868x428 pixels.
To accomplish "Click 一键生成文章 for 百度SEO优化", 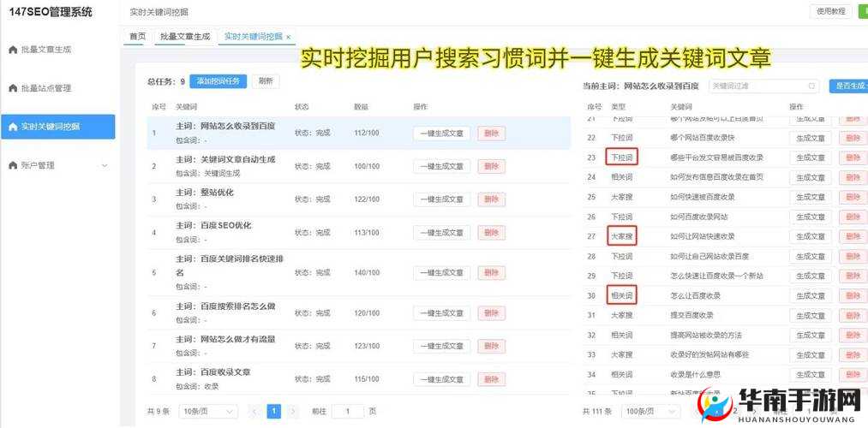I will tap(442, 233).
